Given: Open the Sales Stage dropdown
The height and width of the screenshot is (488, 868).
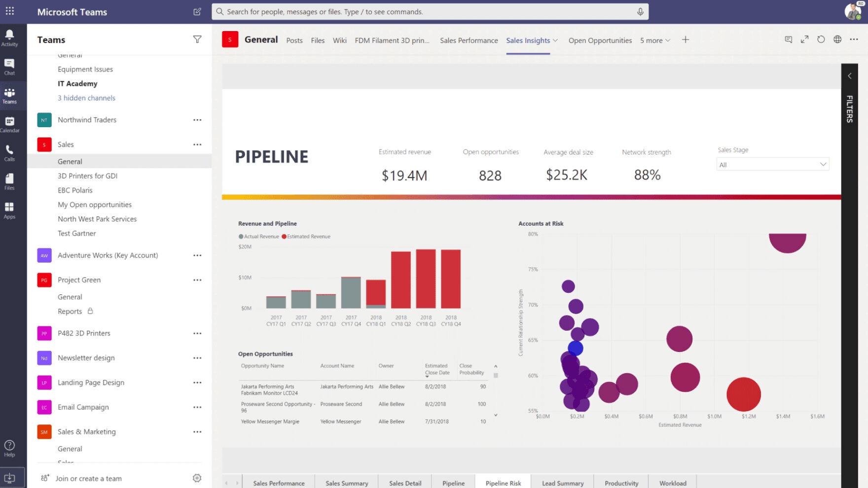Looking at the screenshot, I should click(x=772, y=165).
